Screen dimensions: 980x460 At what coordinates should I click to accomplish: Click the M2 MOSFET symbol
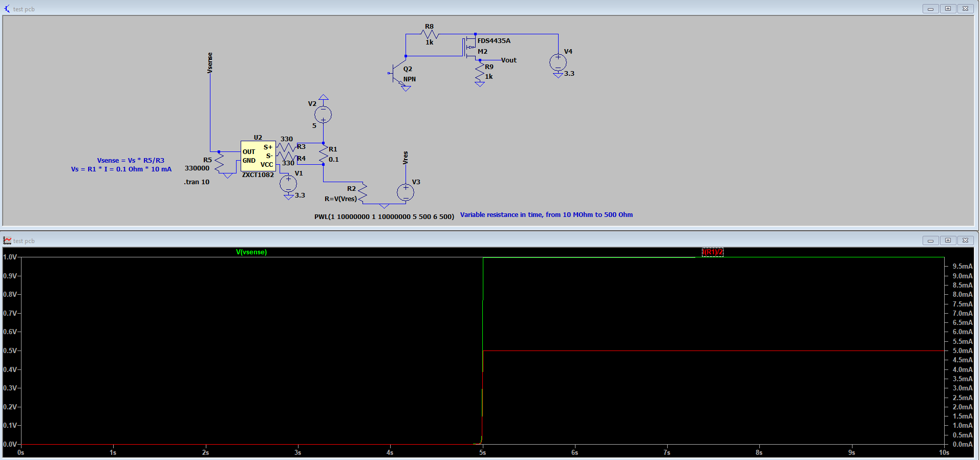(471, 48)
